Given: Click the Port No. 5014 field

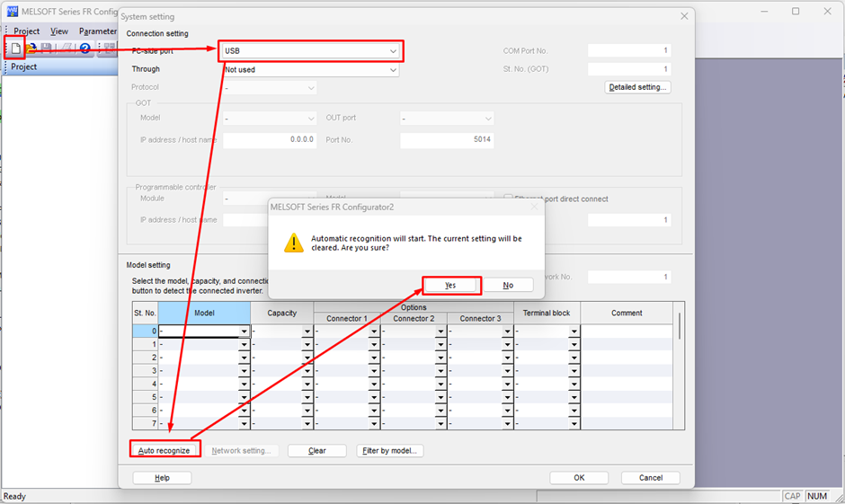Looking at the screenshot, I should click(447, 140).
